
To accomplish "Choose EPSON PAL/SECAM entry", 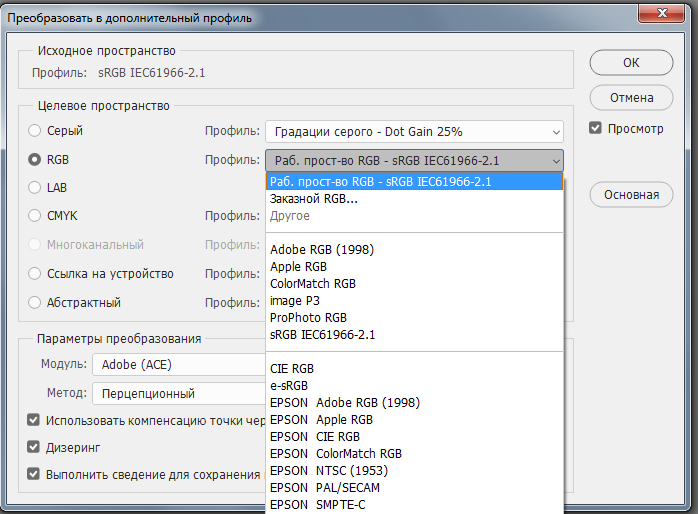I will point(414,488).
